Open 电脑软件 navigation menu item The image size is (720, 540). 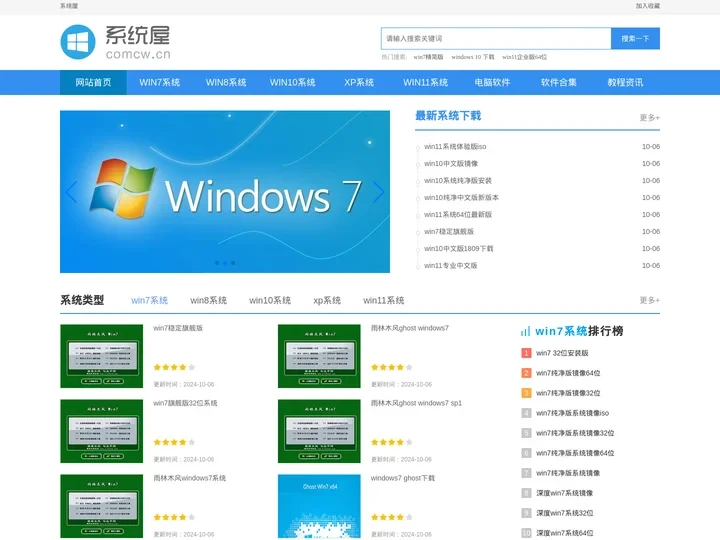(492, 83)
